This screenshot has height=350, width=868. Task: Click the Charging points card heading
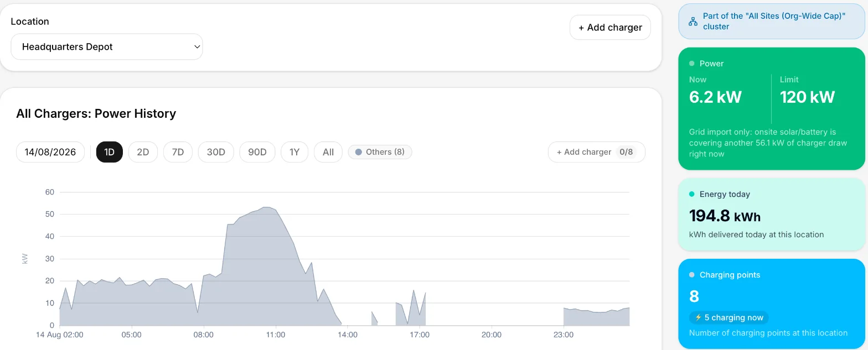pos(730,275)
